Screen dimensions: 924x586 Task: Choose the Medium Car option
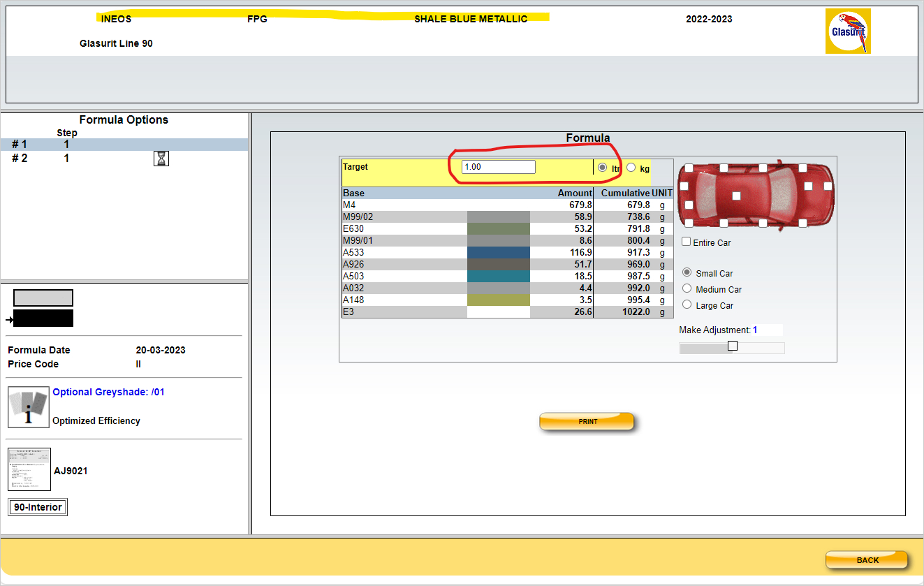point(687,288)
